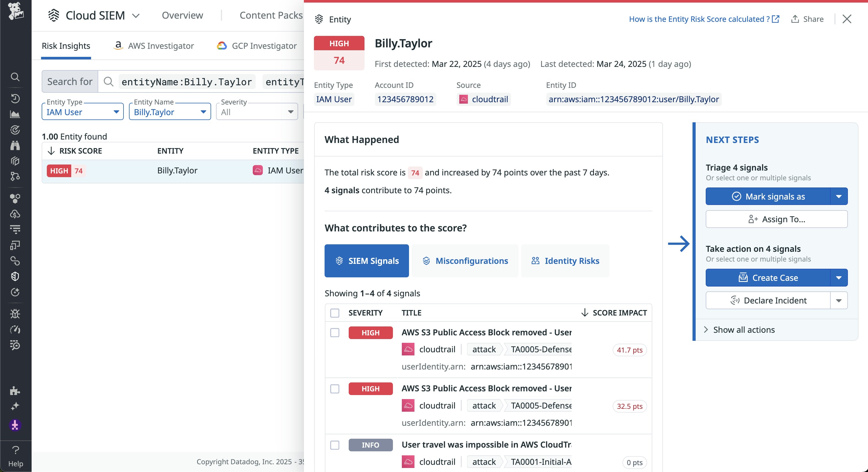Screen dimensions: 868x472
Task: Click the Assign To... button
Action: pyautogui.click(x=776, y=219)
